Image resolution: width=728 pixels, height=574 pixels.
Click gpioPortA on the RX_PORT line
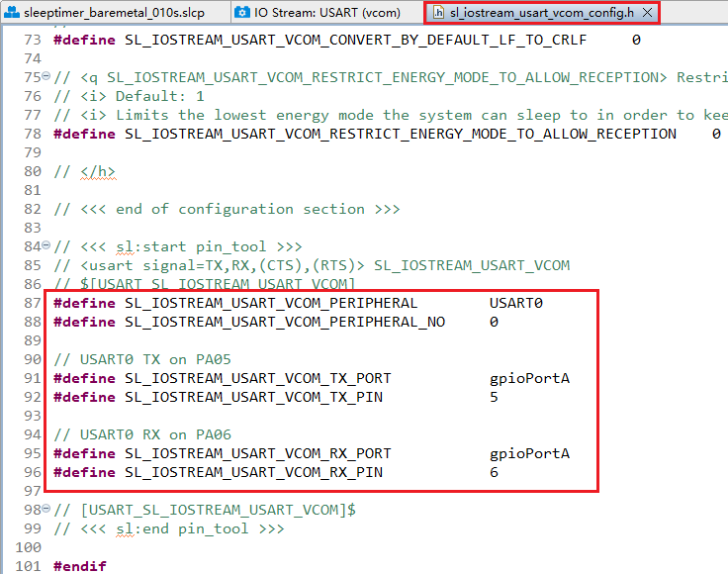click(x=529, y=453)
